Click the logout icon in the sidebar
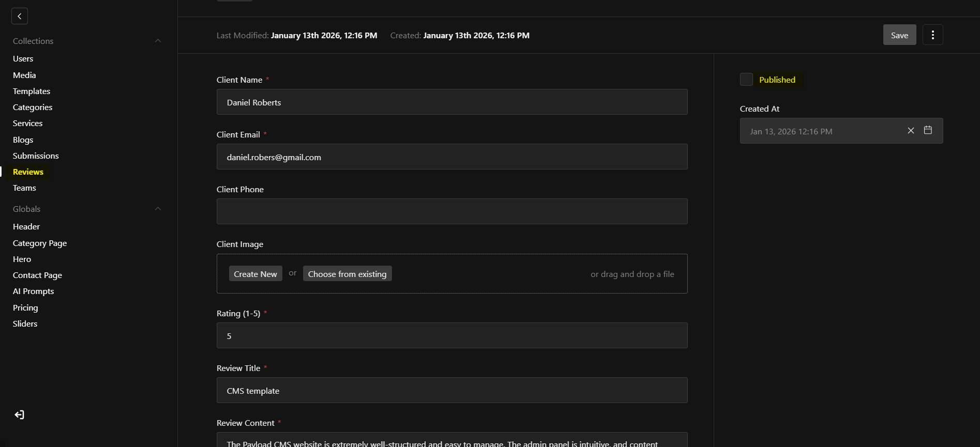 point(19,414)
